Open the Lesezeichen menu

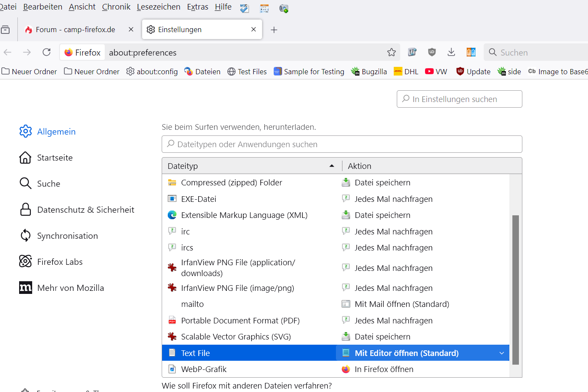click(158, 7)
